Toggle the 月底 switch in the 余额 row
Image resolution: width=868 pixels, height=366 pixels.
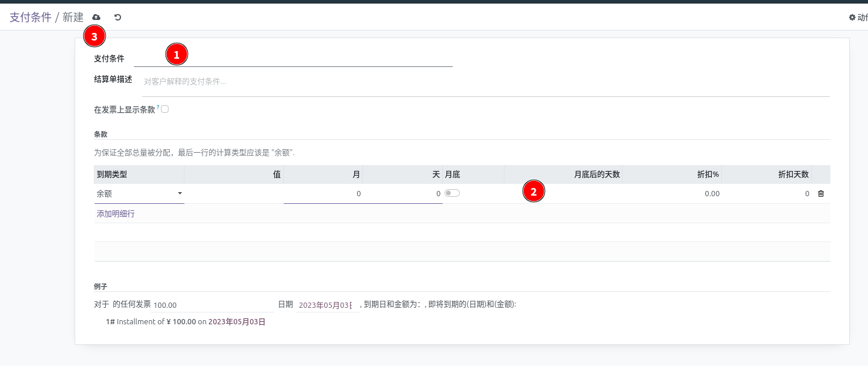point(452,193)
